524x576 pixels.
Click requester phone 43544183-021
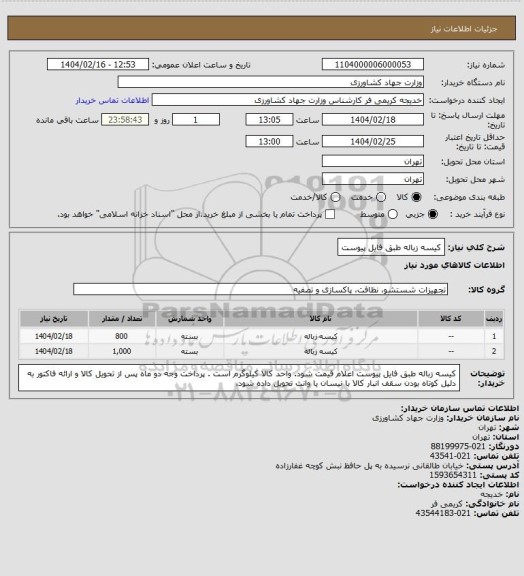point(443,513)
